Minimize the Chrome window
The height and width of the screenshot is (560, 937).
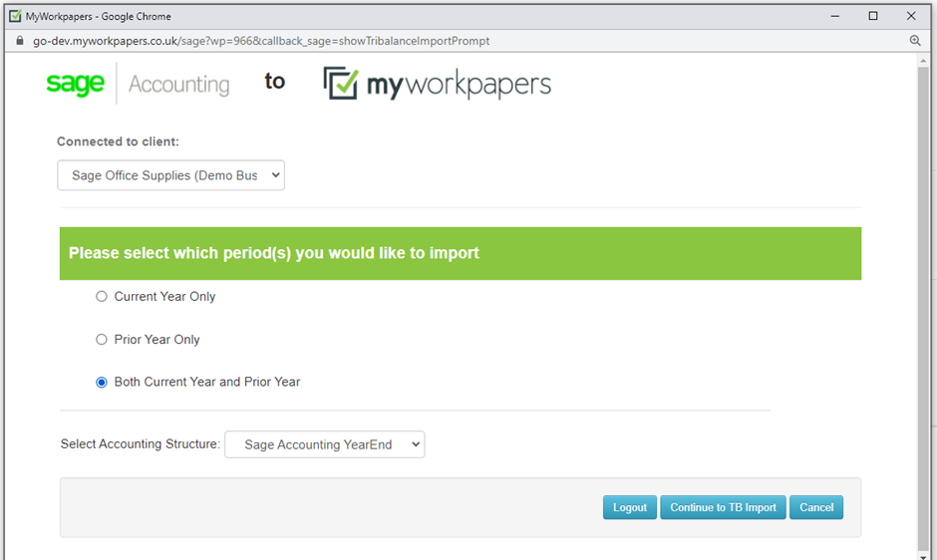[835, 16]
